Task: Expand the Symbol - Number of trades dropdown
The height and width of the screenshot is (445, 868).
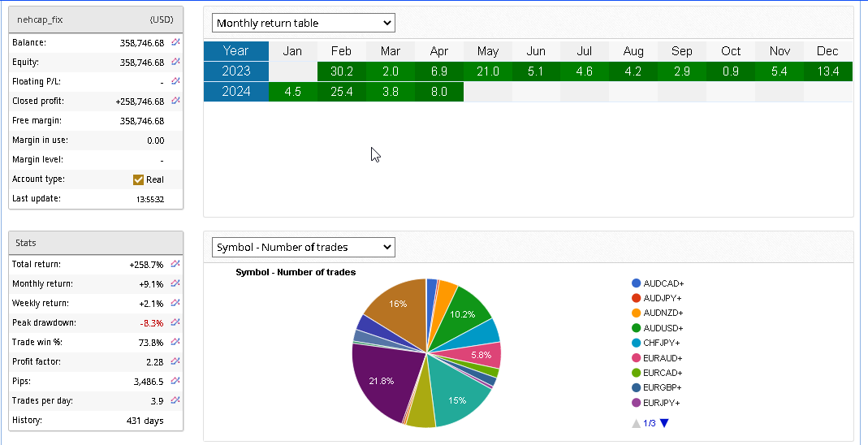Action: click(303, 247)
